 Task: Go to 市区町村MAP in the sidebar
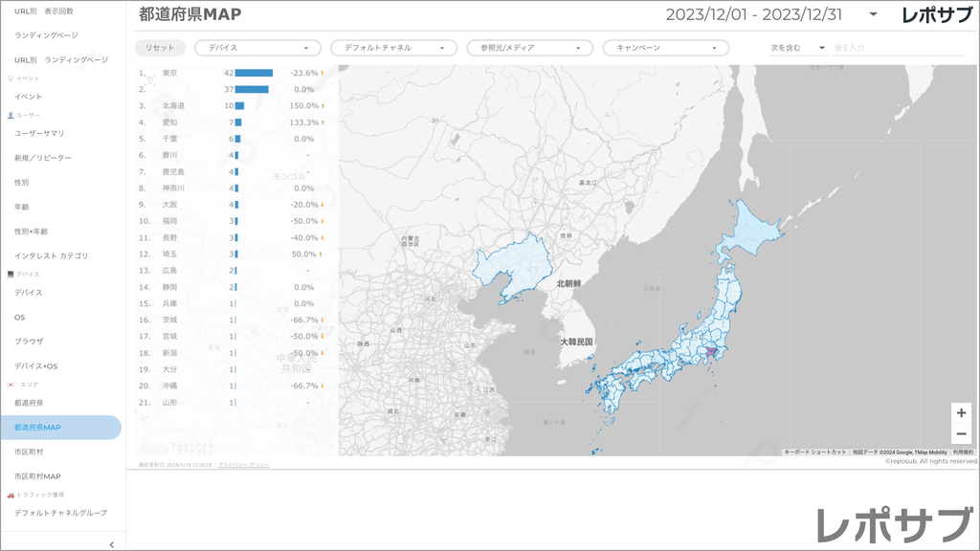click(x=38, y=476)
